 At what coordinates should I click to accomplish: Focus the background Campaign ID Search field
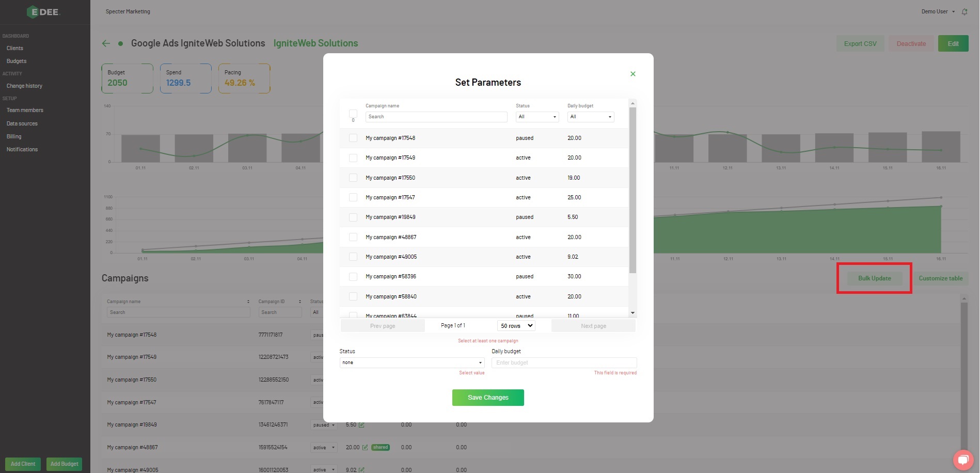pyautogui.click(x=280, y=312)
